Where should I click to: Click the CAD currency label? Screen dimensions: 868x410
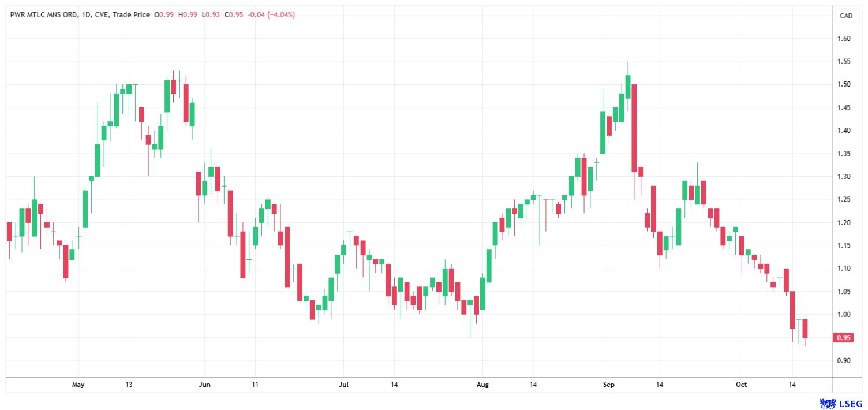tap(845, 16)
